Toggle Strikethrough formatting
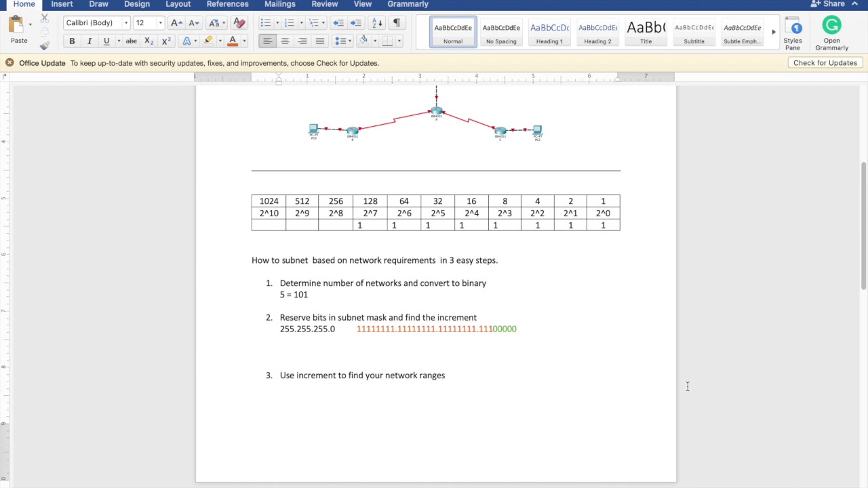The image size is (868, 488). [x=132, y=41]
